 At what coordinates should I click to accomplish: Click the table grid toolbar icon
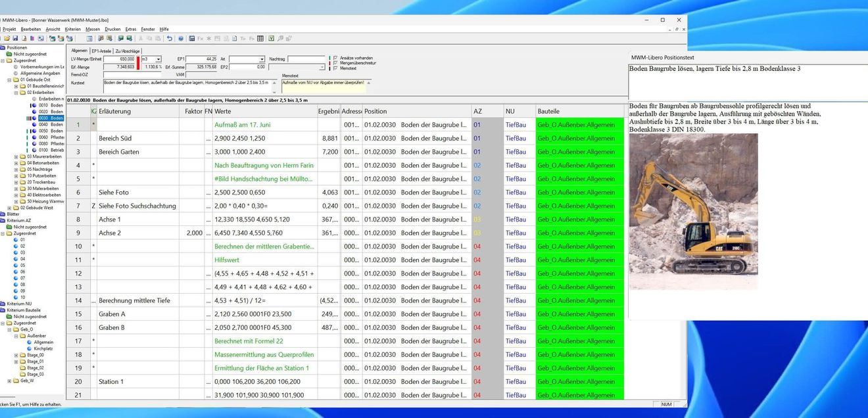(260, 38)
